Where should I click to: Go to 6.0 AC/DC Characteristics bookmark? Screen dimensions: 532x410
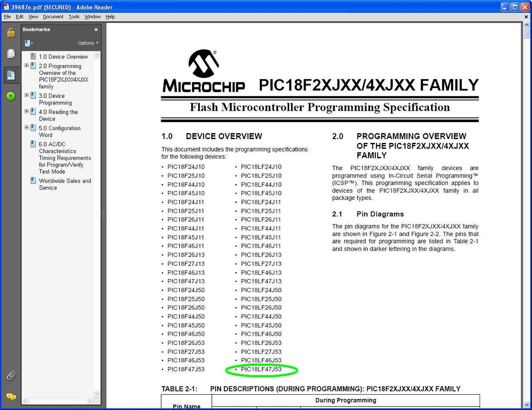pos(65,158)
